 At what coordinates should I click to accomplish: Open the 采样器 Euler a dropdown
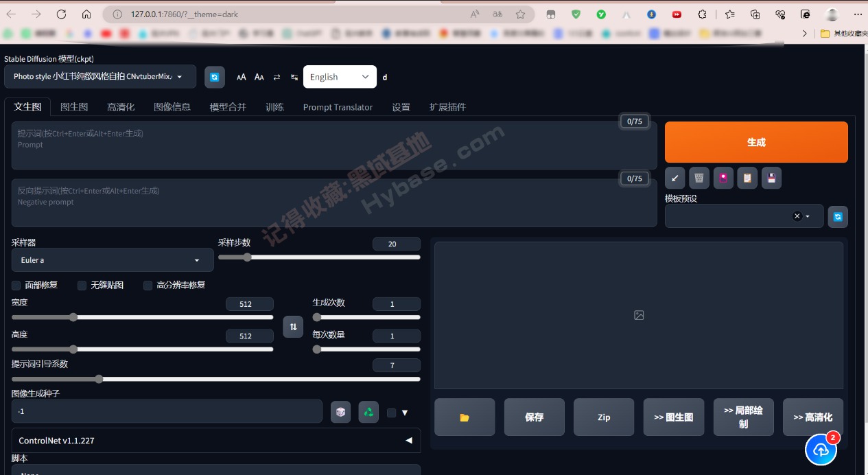[113, 260]
